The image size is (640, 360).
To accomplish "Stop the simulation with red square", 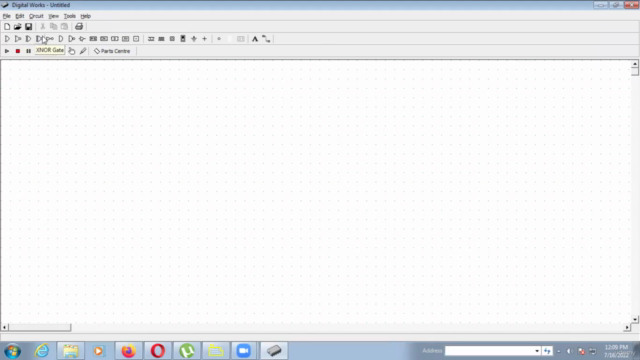I will pos(18,51).
